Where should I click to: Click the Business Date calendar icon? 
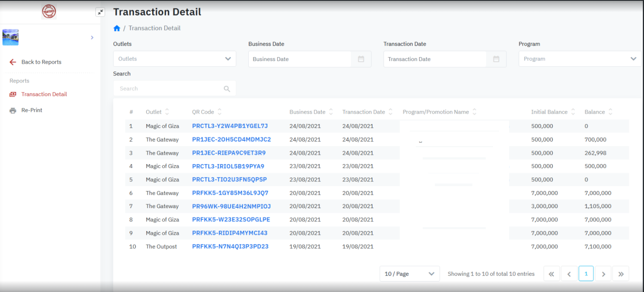click(361, 59)
